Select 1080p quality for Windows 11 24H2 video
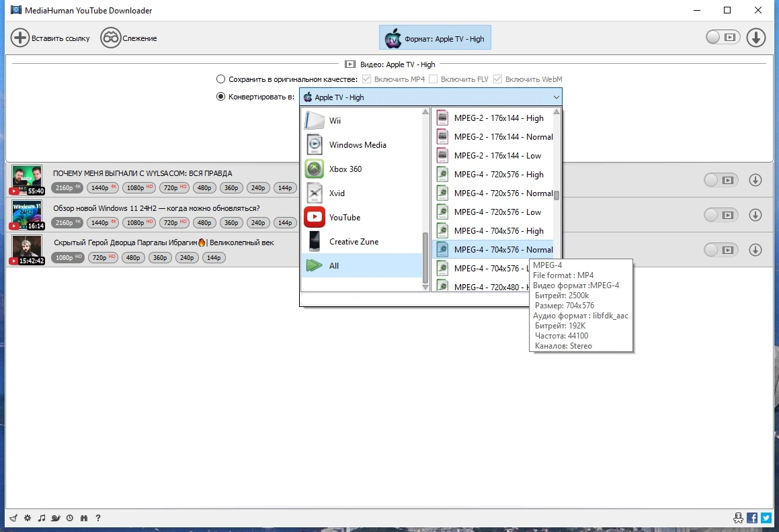 click(139, 222)
